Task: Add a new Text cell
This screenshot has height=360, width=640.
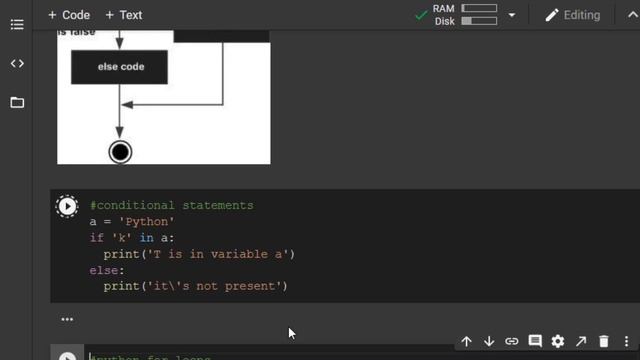Action: coord(124,15)
